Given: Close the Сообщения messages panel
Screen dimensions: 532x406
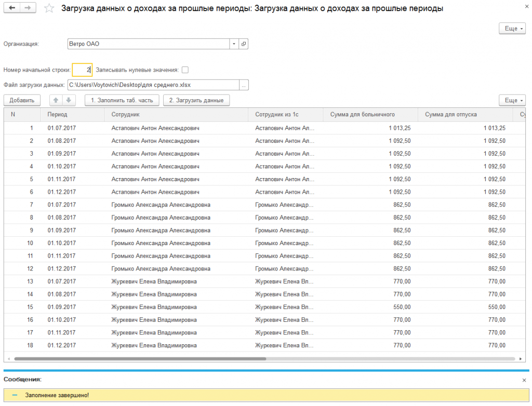Looking at the screenshot, I should (x=524, y=380).
